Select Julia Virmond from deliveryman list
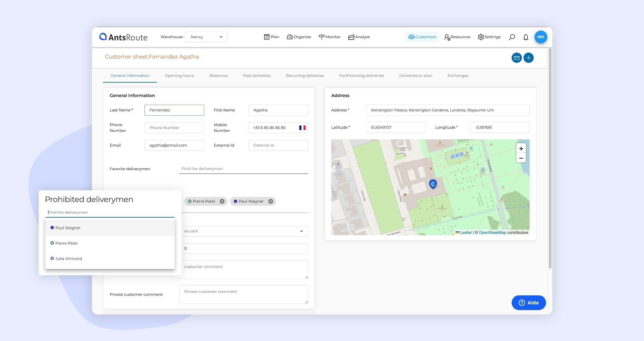Viewport: 644px width, 341px height. pos(68,259)
